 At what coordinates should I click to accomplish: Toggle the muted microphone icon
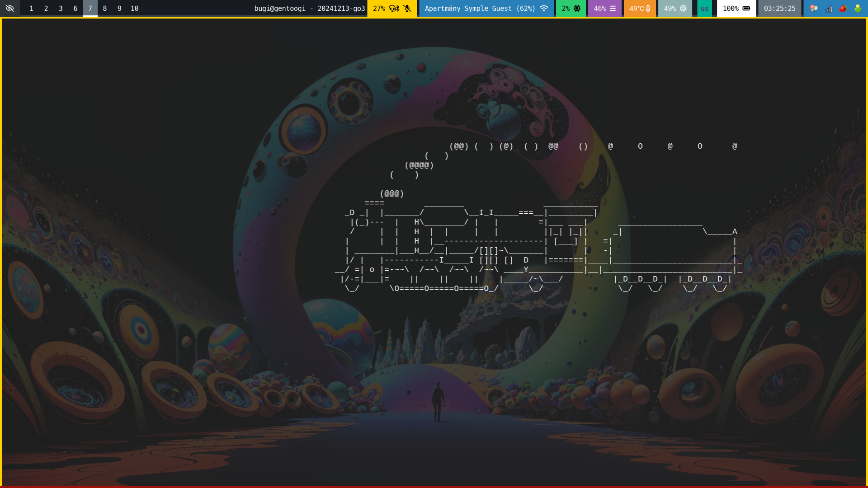click(x=407, y=8)
